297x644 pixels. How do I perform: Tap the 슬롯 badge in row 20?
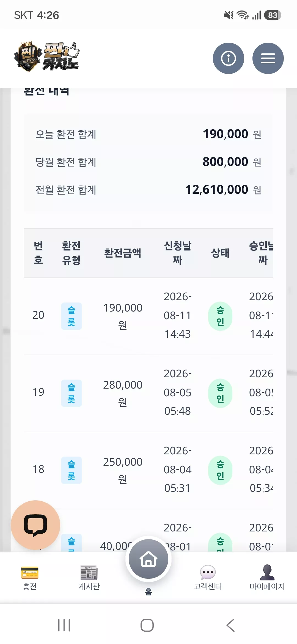[71, 316]
